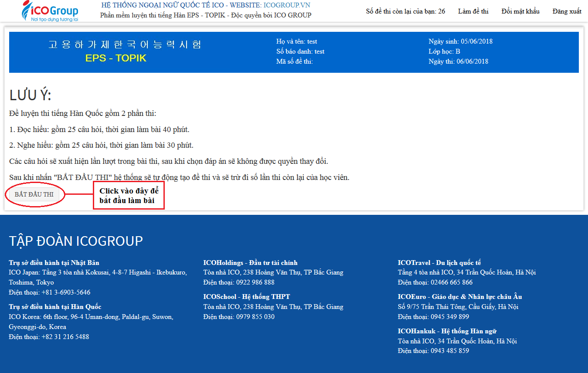The height and width of the screenshot is (373, 588).
Task: Click the ICOHoldings - Đầu tư tài chính heading
Action: tap(250, 263)
